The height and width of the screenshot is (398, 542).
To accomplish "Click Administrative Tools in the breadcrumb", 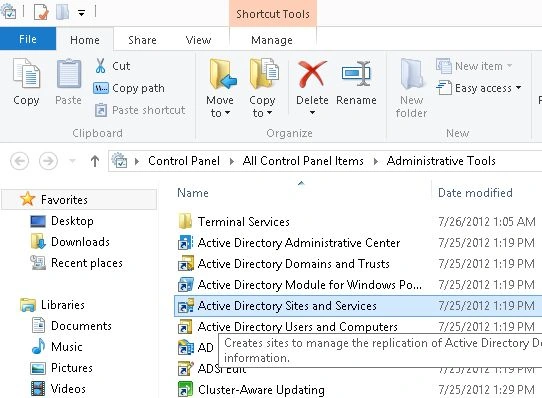I will [441, 161].
